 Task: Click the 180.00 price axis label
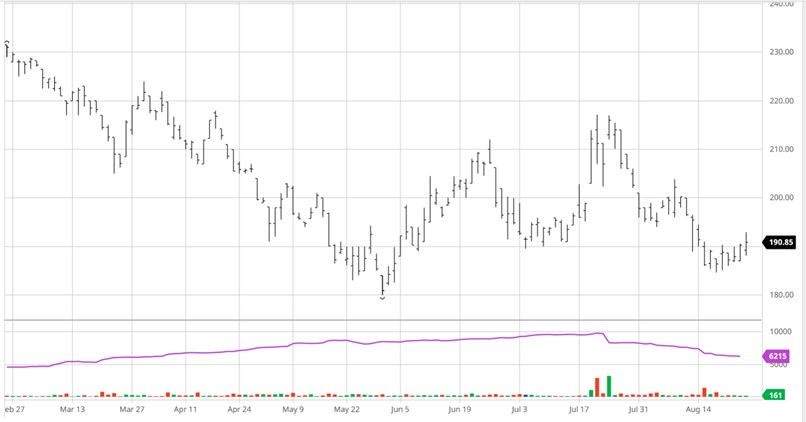tap(782, 295)
